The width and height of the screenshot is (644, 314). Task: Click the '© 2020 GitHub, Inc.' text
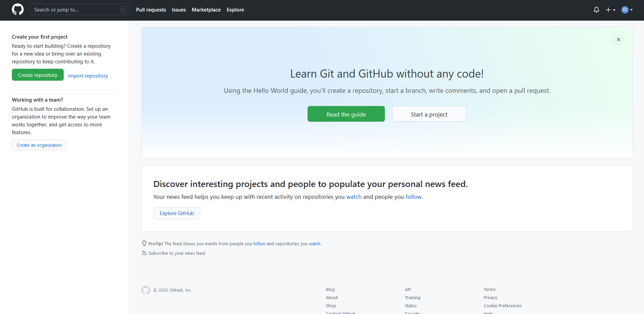[172, 290]
